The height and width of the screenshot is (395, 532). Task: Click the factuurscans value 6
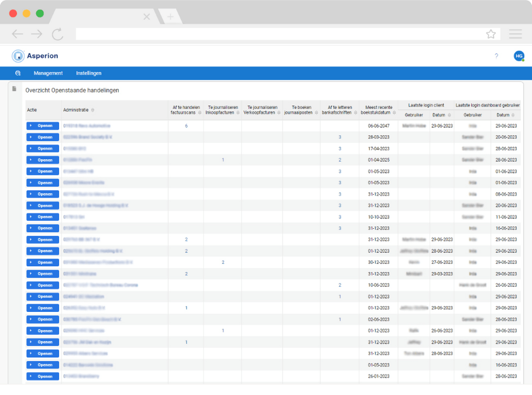click(x=186, y=126)
